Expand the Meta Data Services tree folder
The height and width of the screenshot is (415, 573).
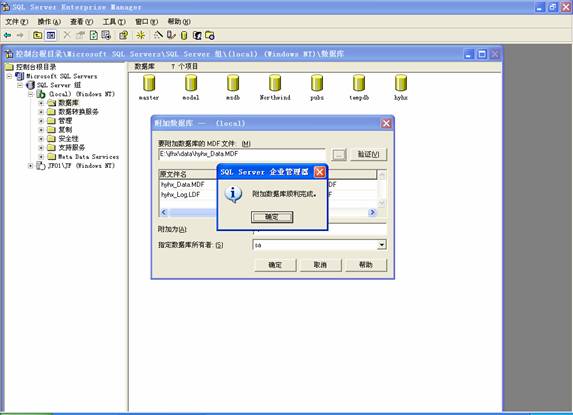tap(41, 157)
